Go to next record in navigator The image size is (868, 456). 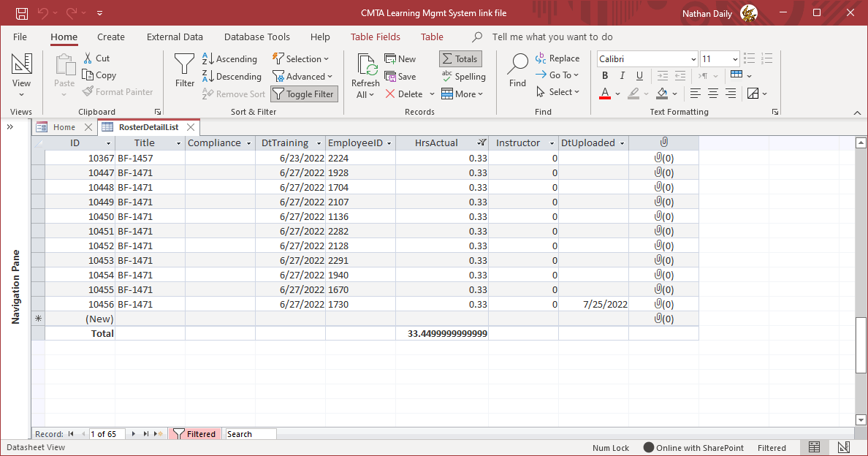coord(134,434)
